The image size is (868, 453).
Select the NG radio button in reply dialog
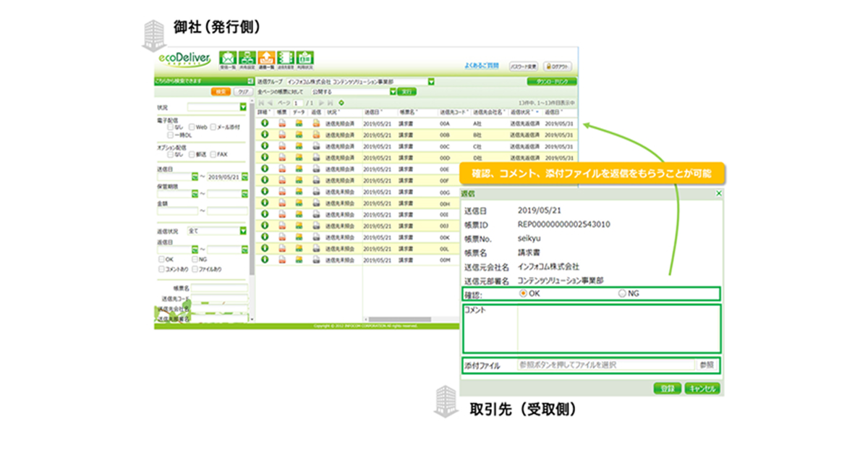(622, 293)
